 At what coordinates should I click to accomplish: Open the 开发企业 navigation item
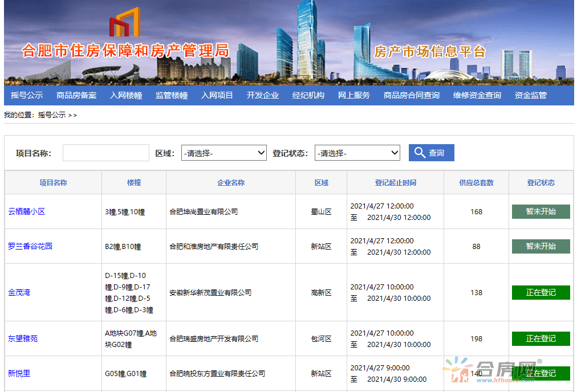pos(263,95)
